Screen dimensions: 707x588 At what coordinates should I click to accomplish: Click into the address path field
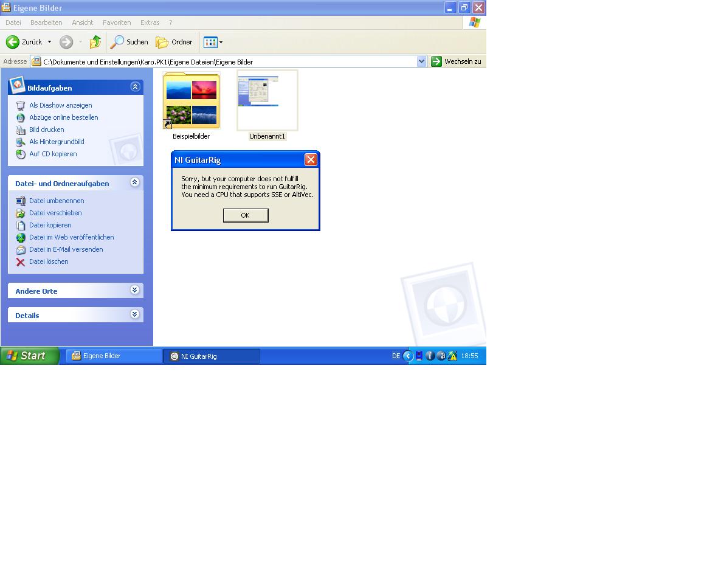pyautogui.click(x=229, y=62)
